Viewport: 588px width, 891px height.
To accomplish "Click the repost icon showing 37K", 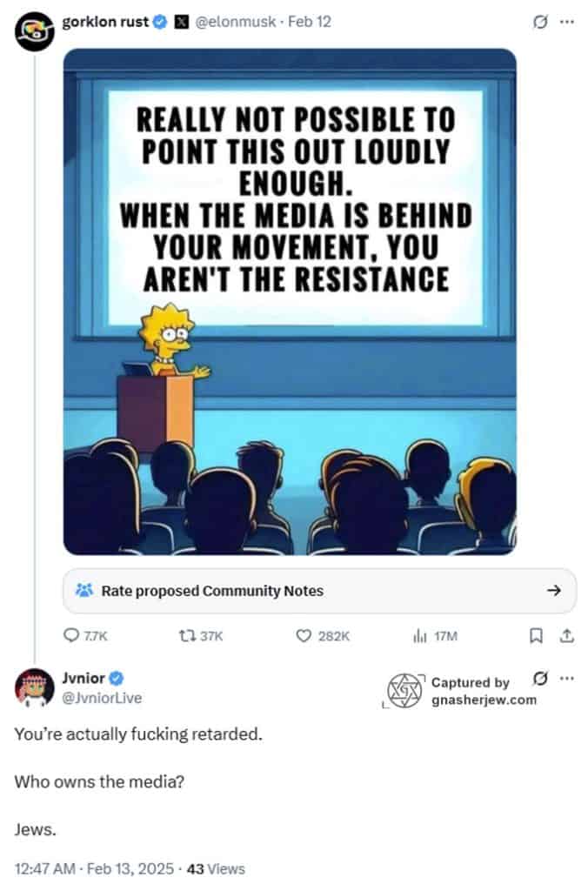I will tap(187, 635).
